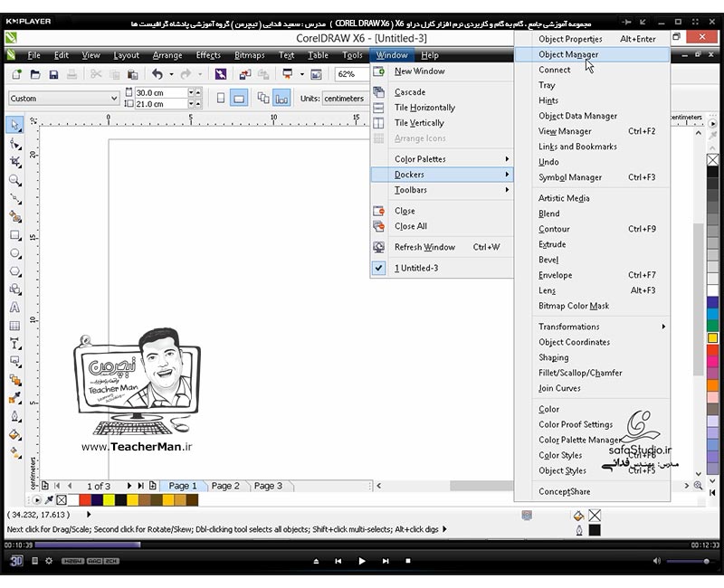724x588 pixels.
Task: Open the application launcher icon
Action: coord(287,74)
